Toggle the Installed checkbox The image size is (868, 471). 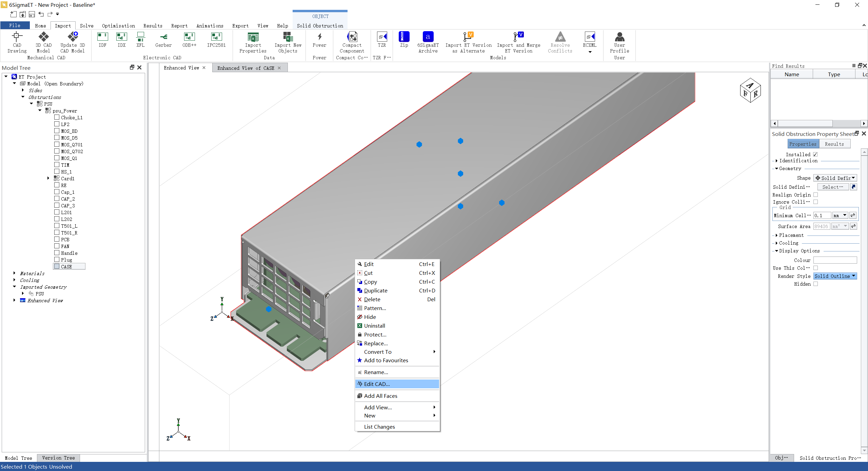(x=815, y=155)
